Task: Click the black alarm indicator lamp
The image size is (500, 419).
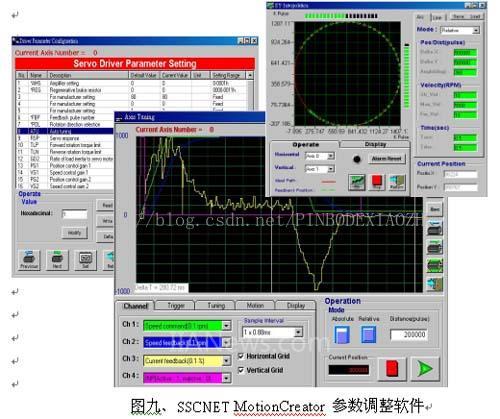Action: coord(357,159)
